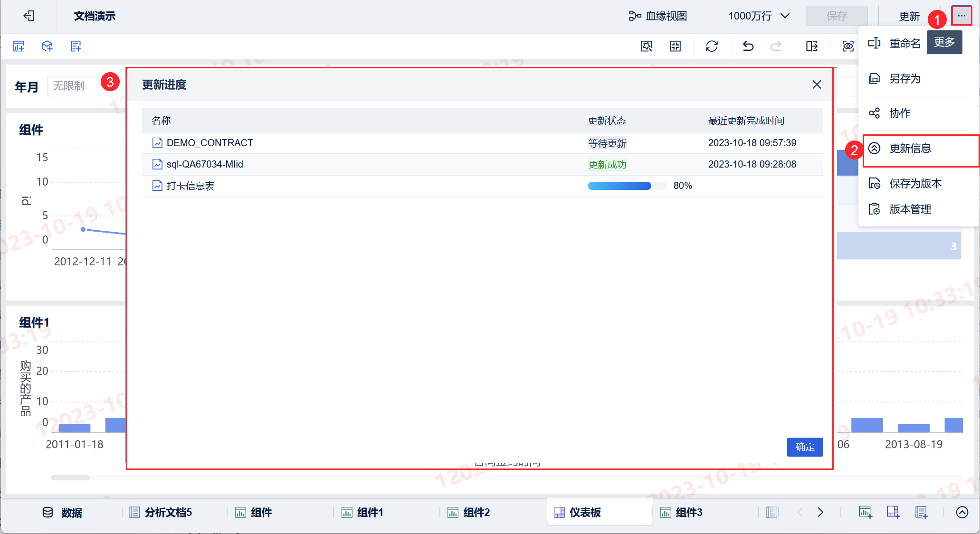Open the 血缘视图 lineage view

(x=658, y=16)
